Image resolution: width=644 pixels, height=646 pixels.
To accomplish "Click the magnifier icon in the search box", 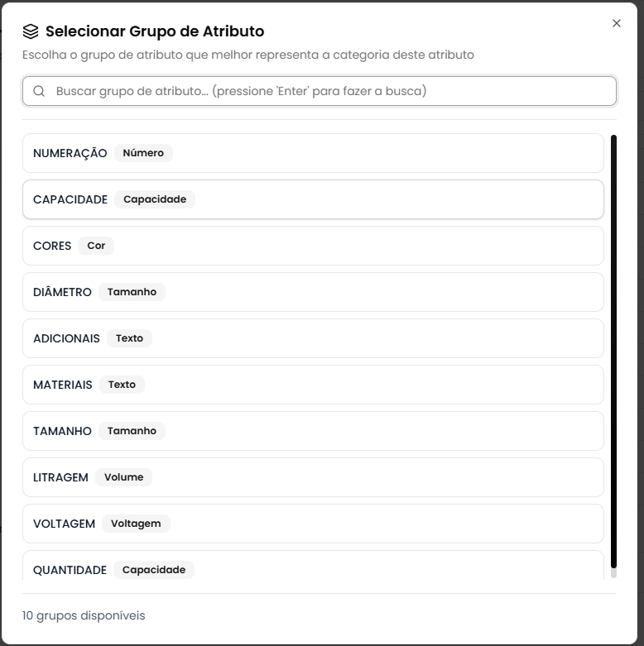I will coord(39,91).
